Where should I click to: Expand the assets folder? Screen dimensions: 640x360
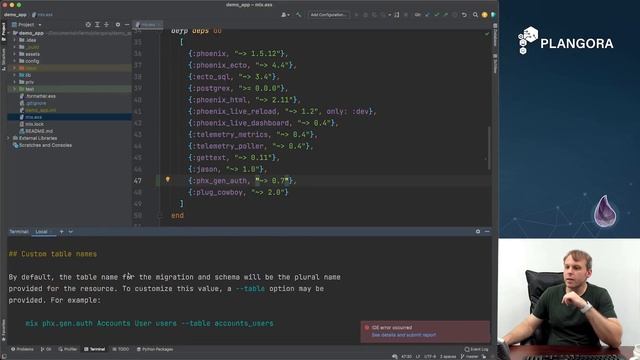15,54
